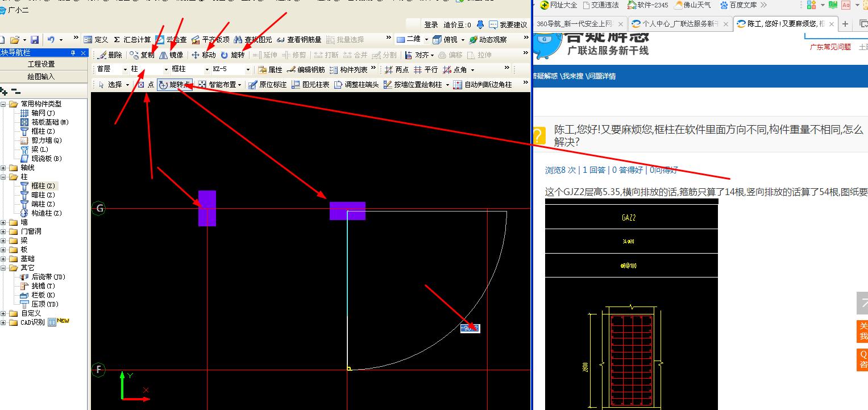Collapse the 常用构件类型 tree folder
868x410 pixels.
[x=4, y=104]
